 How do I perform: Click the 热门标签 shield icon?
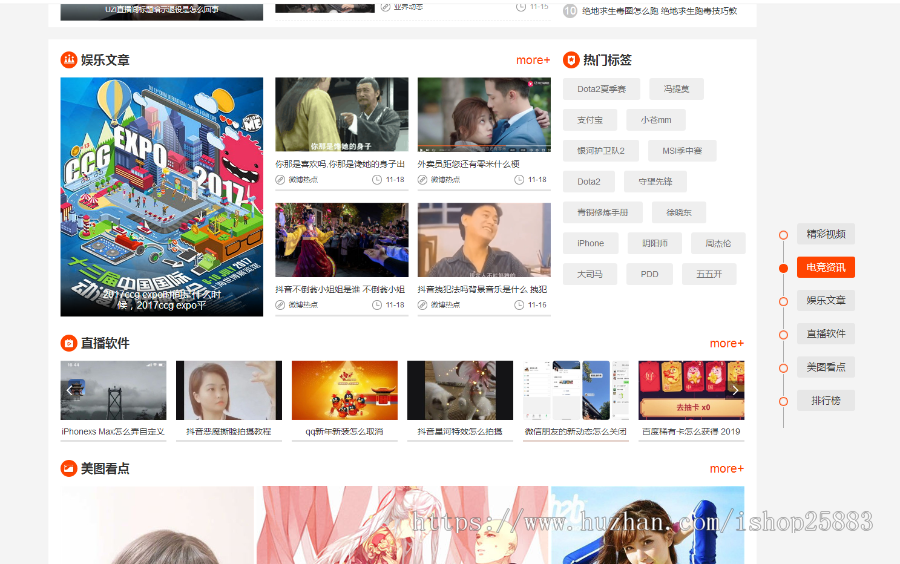pos(571,60)
